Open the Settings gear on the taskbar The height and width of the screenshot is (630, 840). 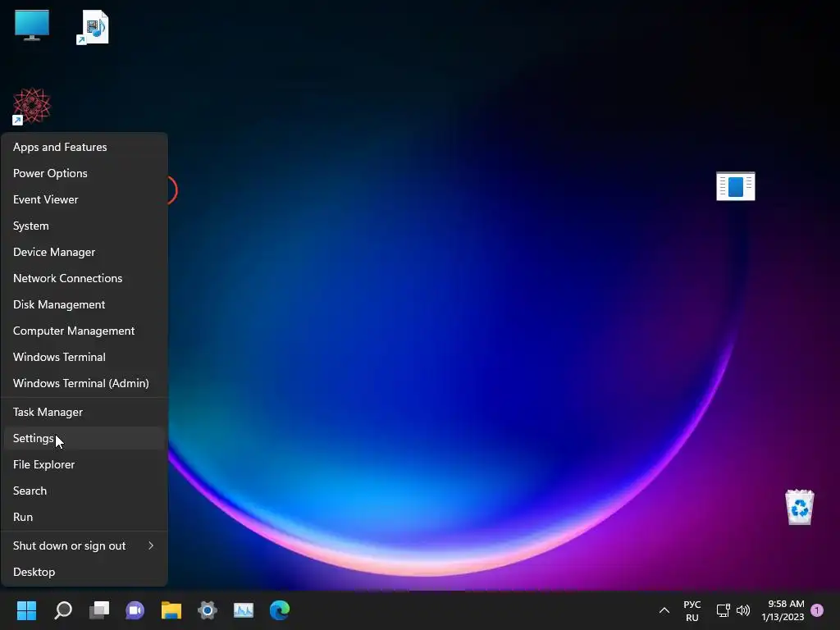[208, 610]
